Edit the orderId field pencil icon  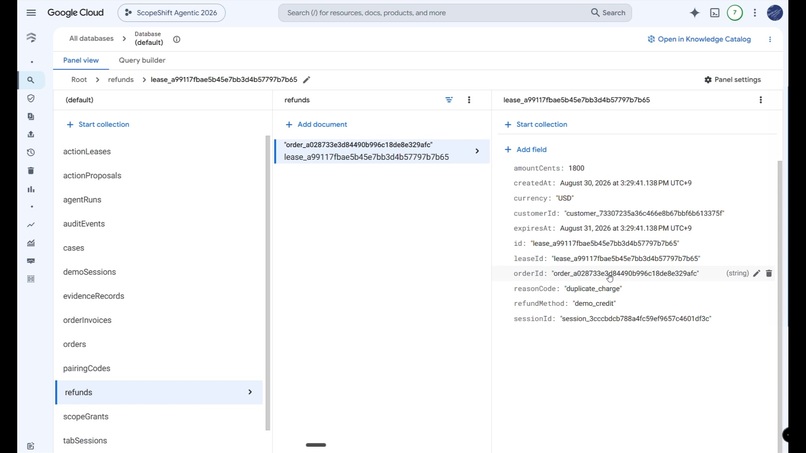tap(757, 274)
